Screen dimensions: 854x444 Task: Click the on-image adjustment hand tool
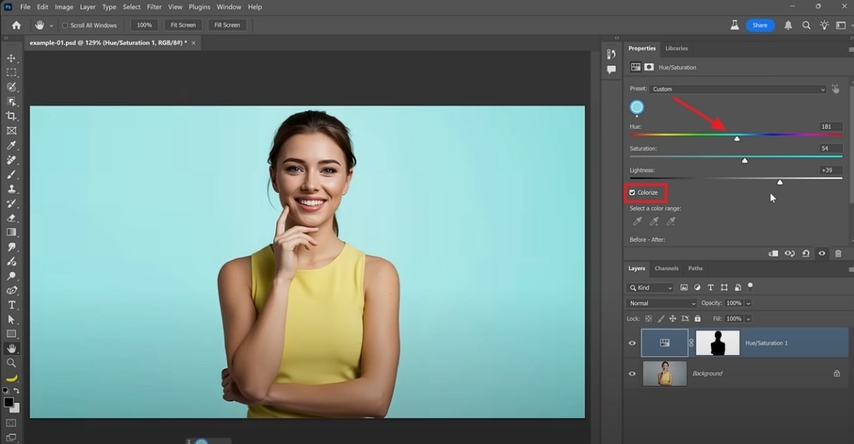click(x=835, y=89)
